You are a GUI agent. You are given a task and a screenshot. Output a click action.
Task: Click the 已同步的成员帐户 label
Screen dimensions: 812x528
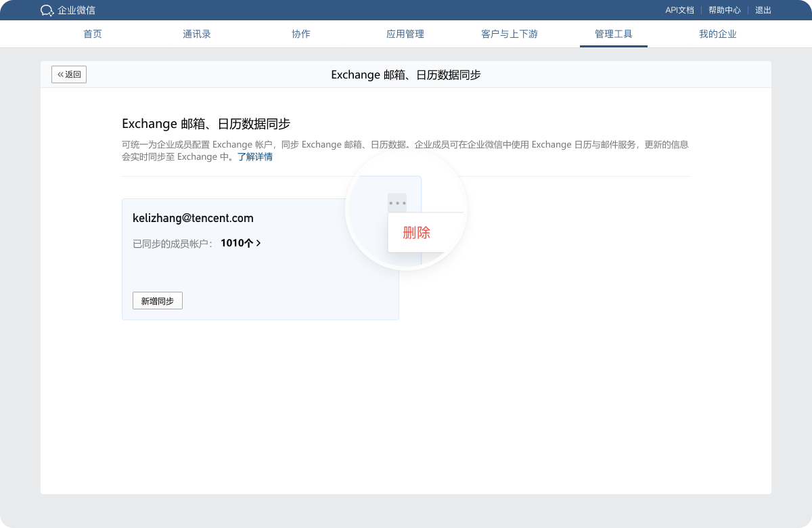coord(173,244)
